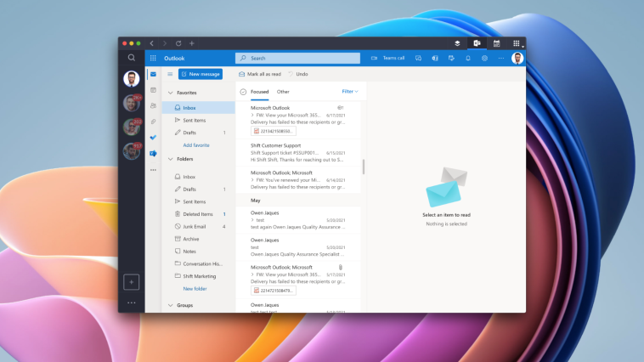Open Sent Items under Favorites
Screen dimensions: 644x362
[198, 120]
